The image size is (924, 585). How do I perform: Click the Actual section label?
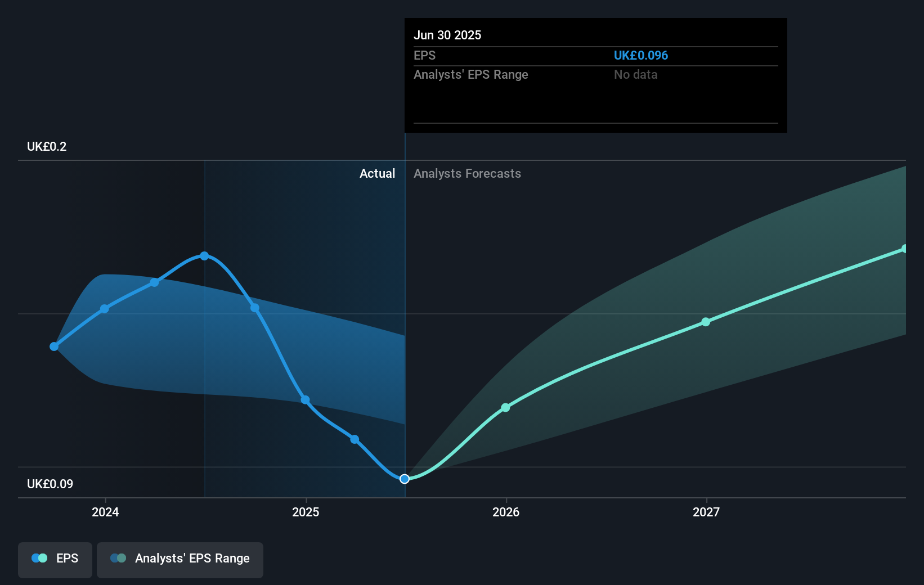(377, 173)
